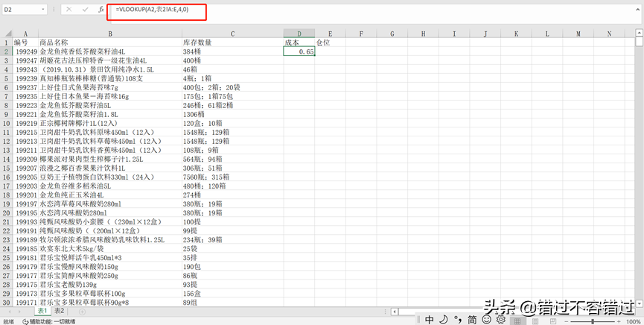Viewport: 644px width, 325px height.
Task: Open IME settings gear icon
Action: tap(500, 319)
